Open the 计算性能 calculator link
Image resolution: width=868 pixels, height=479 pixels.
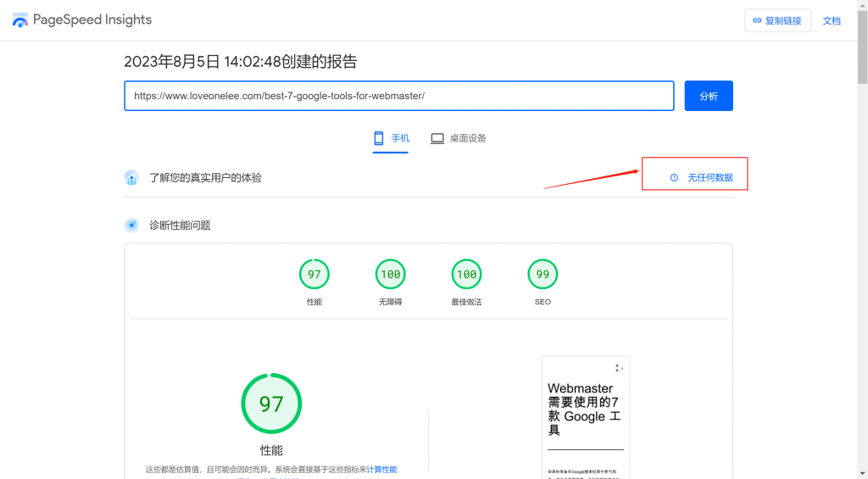(x=382, y=470)
